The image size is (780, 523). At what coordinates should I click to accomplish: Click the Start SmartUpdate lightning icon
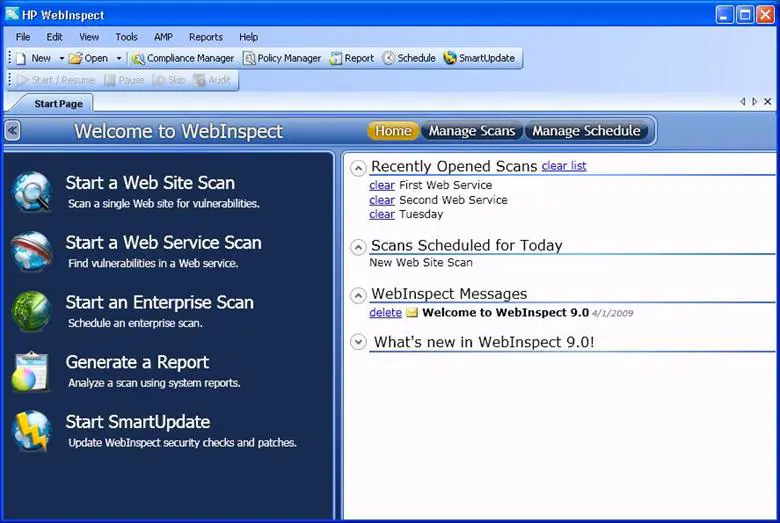coord(32,431)
